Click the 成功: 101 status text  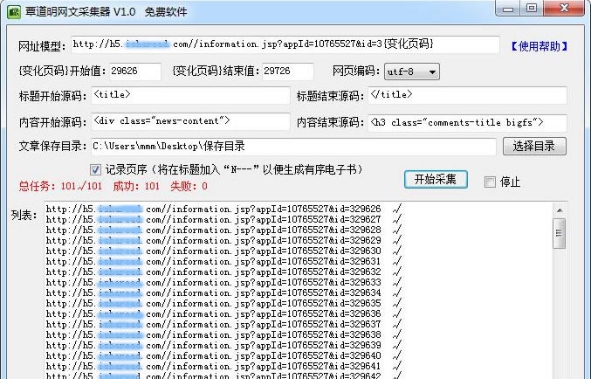[136, 186]
